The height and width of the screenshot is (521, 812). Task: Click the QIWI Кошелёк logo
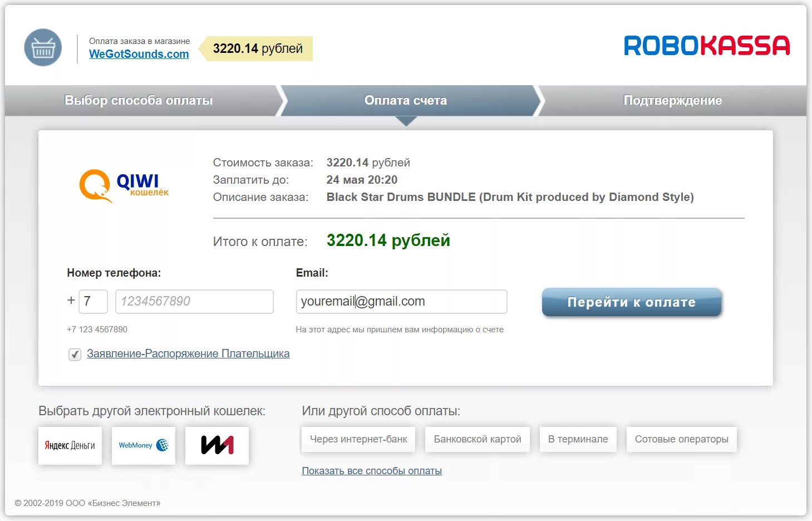(124, 185)
